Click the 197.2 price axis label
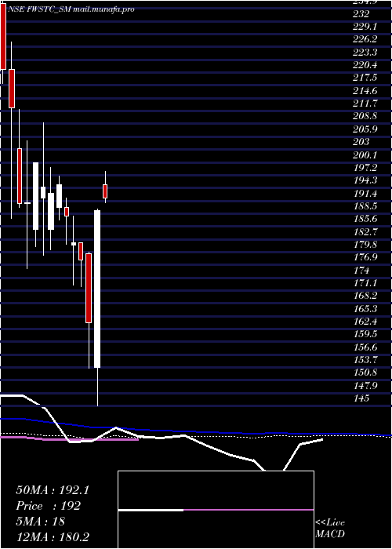The width and height of the screenshot is (392, 549). 365,168
